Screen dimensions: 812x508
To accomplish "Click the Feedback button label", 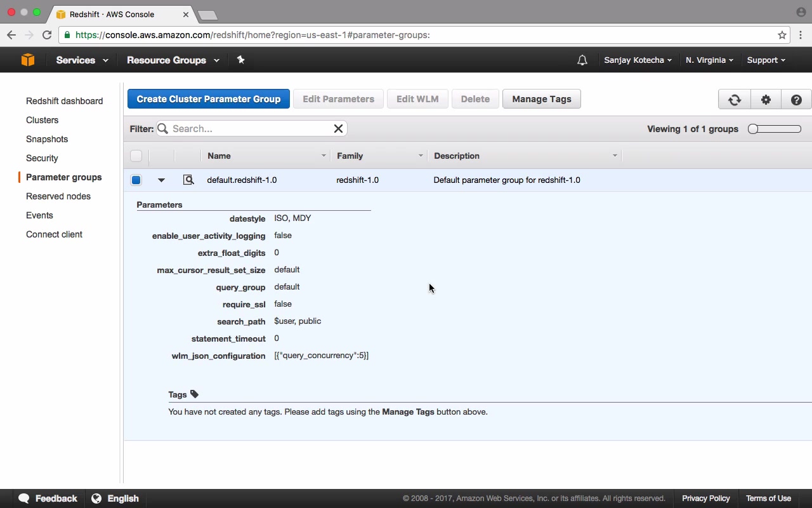I will click(x=56, y=498).
